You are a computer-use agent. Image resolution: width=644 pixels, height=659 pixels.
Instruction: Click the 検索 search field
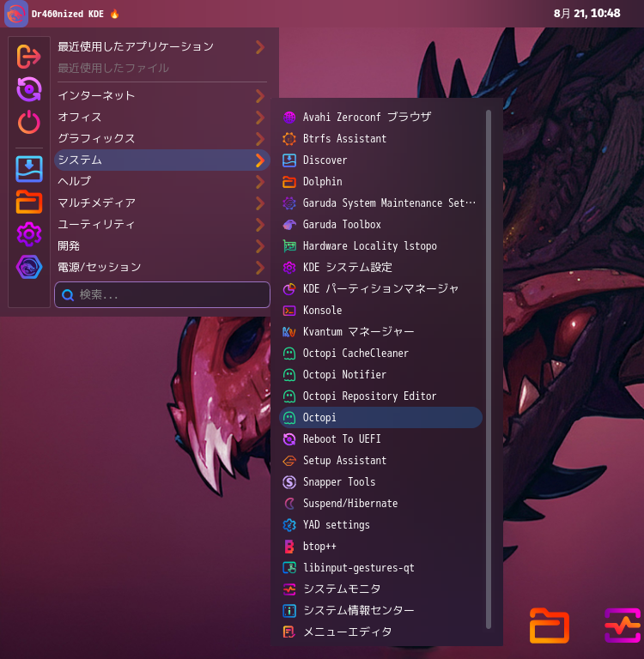click(162, 294)
